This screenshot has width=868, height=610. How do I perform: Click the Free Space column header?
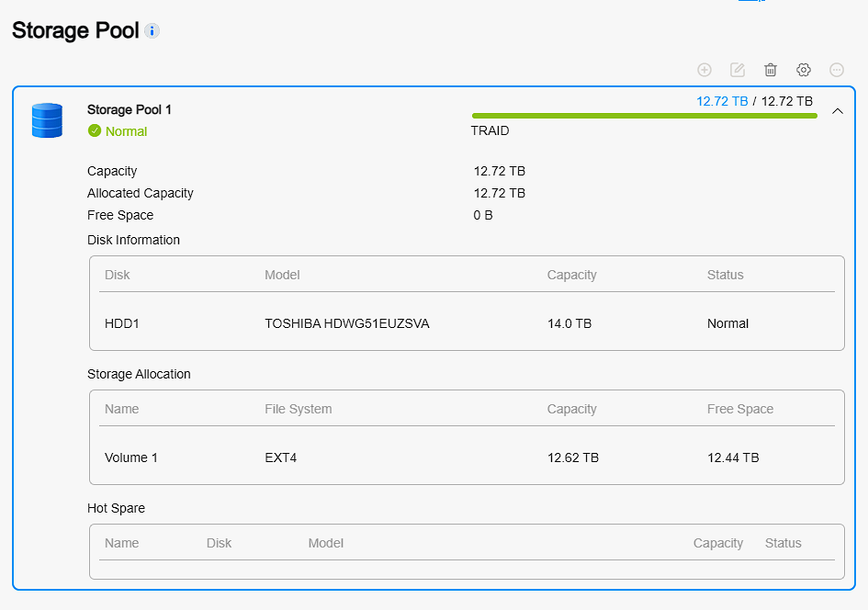click(740, 409)
